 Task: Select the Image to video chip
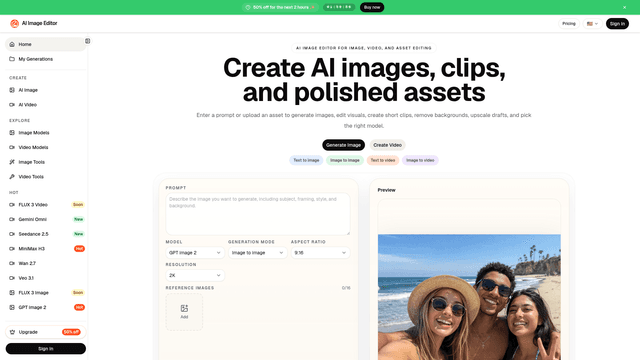[x=420, y=160]
